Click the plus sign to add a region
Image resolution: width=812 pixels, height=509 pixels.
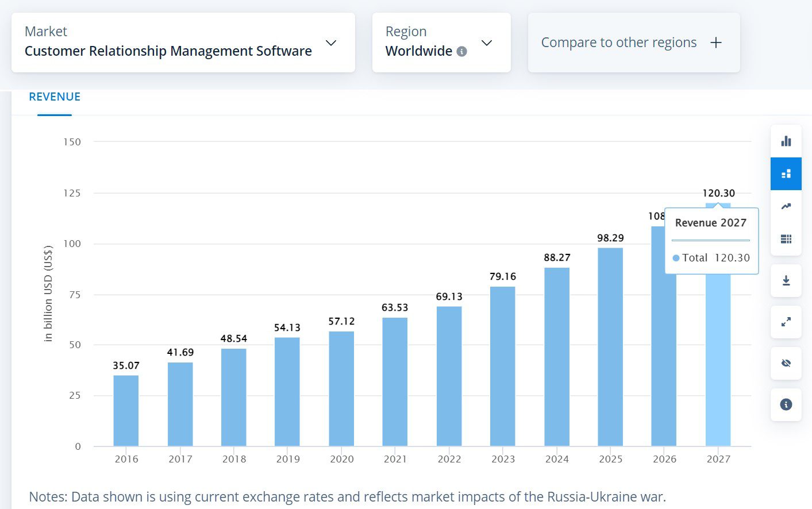pos(716,42)
